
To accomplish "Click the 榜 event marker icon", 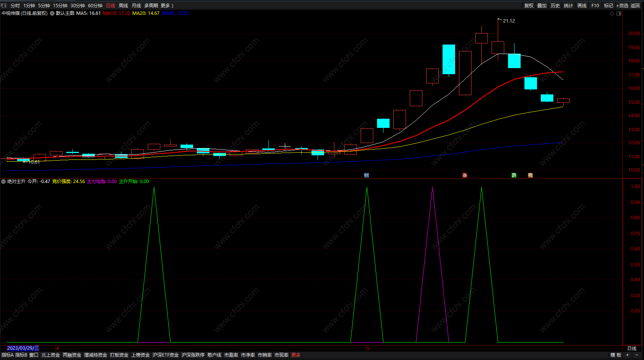I will click(x=530, y=175).
